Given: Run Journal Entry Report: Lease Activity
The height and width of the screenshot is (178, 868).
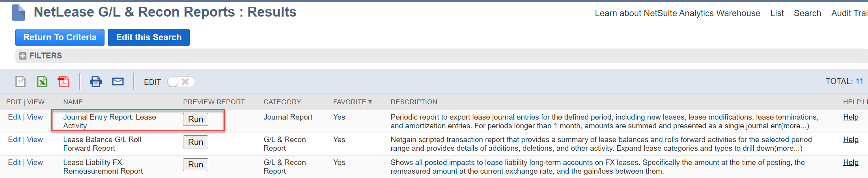Looking at the screenshot, I should 195,119.
